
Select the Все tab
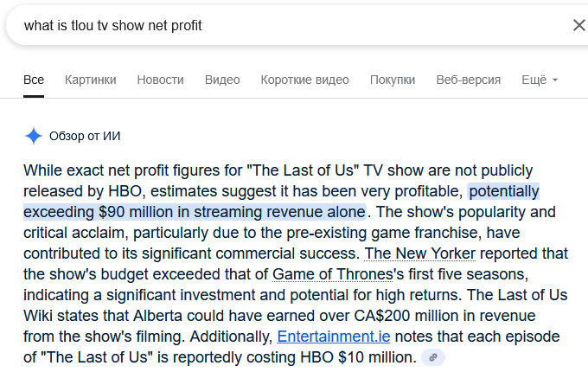[34, 80]
